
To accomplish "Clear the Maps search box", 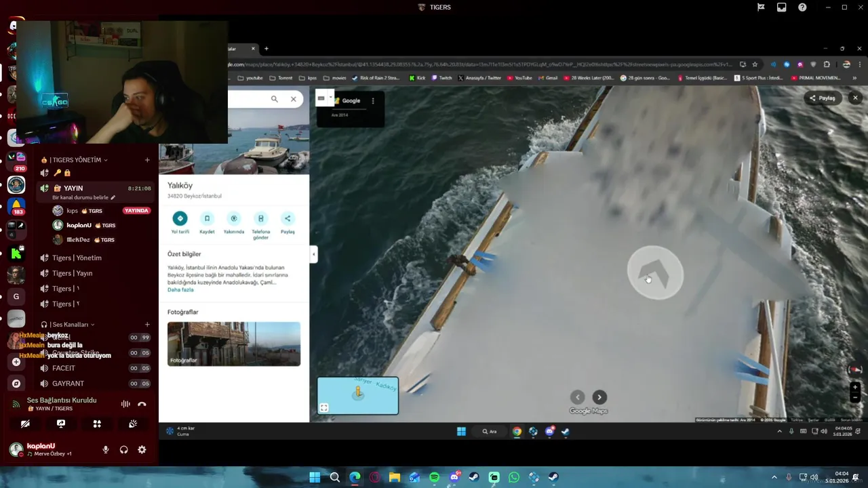I will 294,99.
